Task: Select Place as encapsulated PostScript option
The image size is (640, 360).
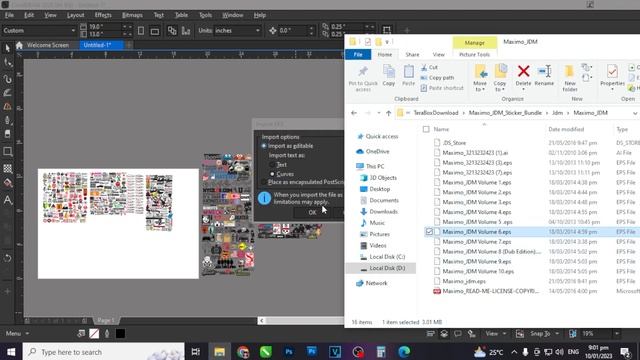Action: [264, 182]
